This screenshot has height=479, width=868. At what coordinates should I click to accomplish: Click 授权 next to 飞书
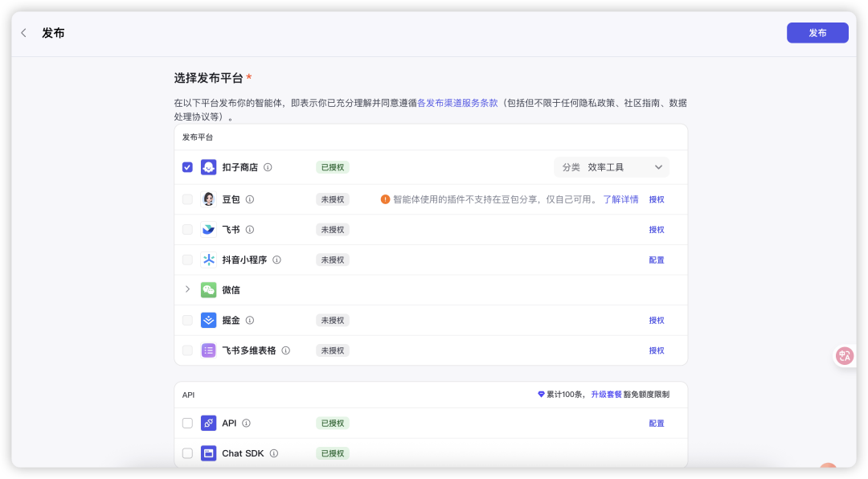[x=657, y=229]
